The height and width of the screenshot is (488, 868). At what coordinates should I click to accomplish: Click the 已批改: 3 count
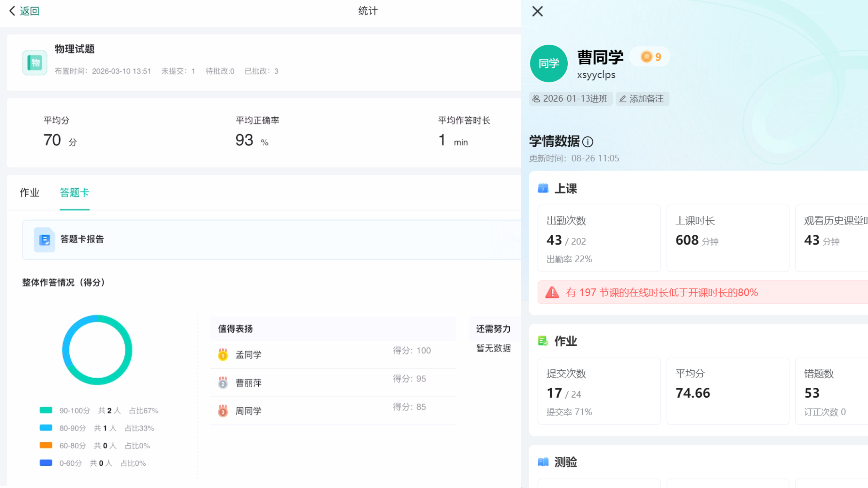tap(261, 71)
